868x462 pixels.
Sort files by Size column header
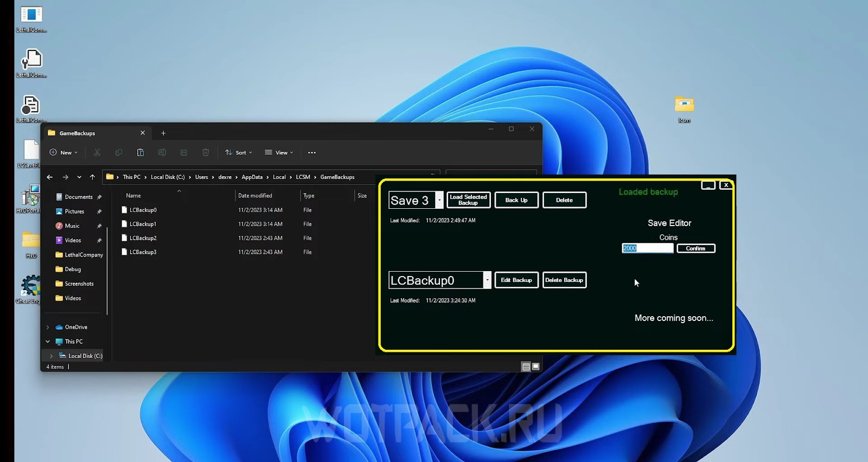(x=362, y=196)
